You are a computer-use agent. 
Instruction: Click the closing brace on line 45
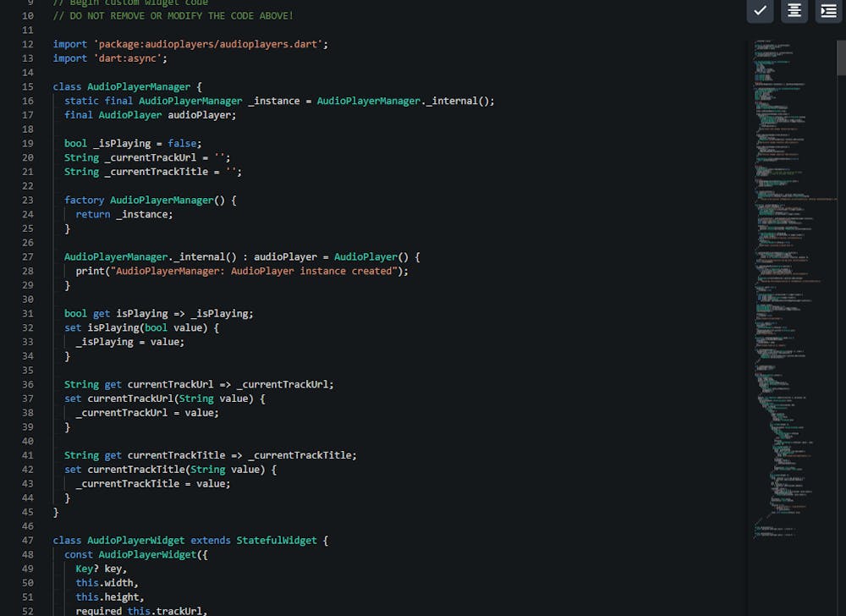56,513
